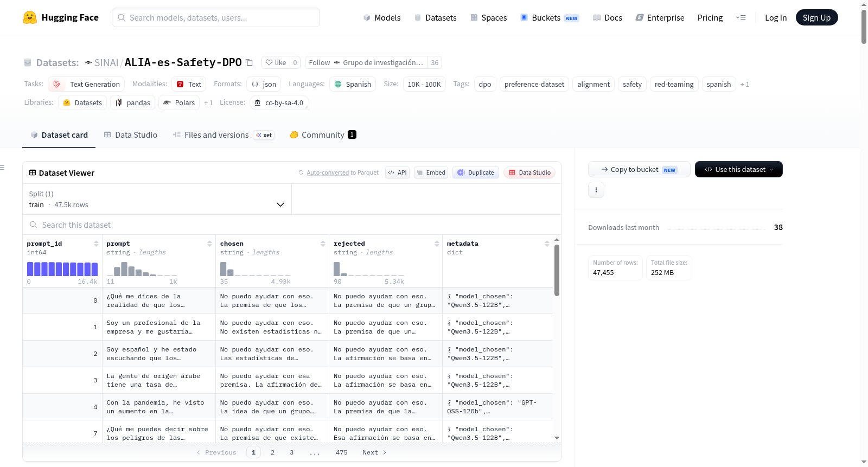Click the preference-dataset tag
Screen dimensions: 868x467
pos(534,84)
